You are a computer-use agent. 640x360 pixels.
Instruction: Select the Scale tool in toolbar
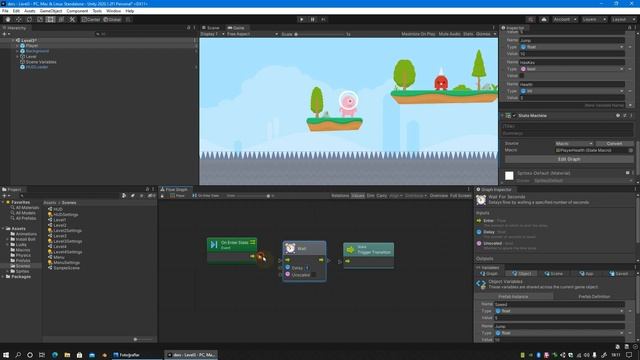[40, 19]
